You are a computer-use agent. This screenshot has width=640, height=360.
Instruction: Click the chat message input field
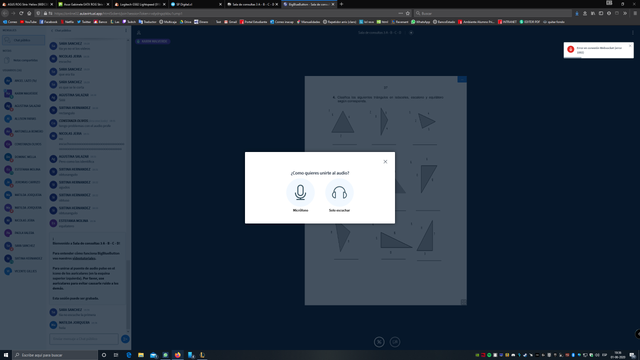click(84, 339)
